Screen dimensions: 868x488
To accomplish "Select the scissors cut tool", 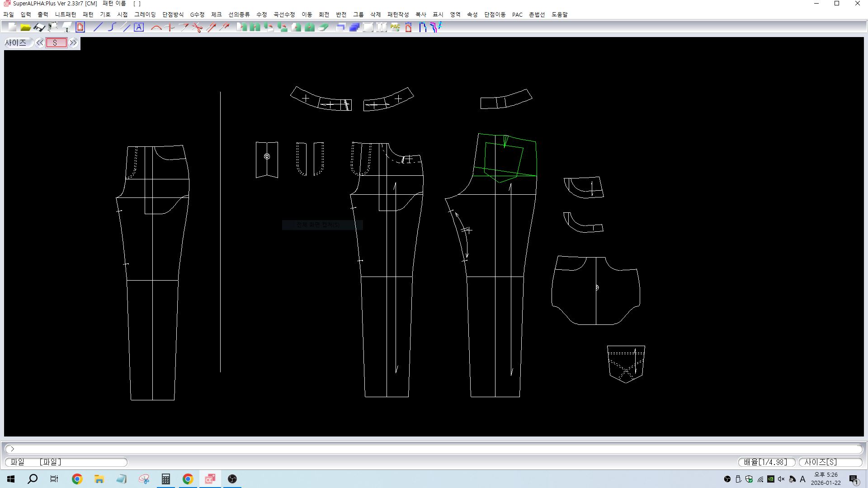I will [197, 28].
